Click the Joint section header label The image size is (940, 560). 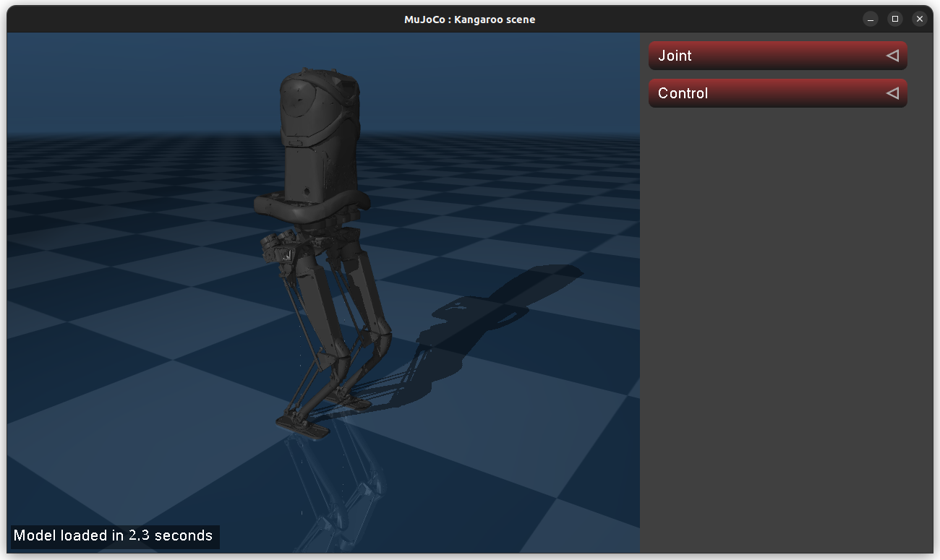(x=675, y=56)
